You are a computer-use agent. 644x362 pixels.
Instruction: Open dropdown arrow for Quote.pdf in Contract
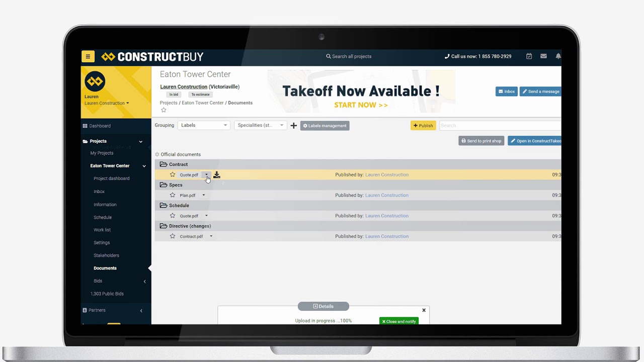point(206,175)
